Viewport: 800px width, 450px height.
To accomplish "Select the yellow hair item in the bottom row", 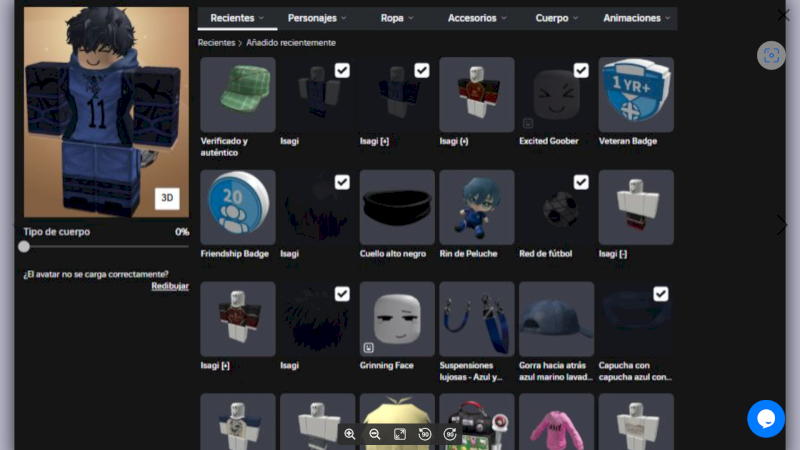I will pos(397,421).
